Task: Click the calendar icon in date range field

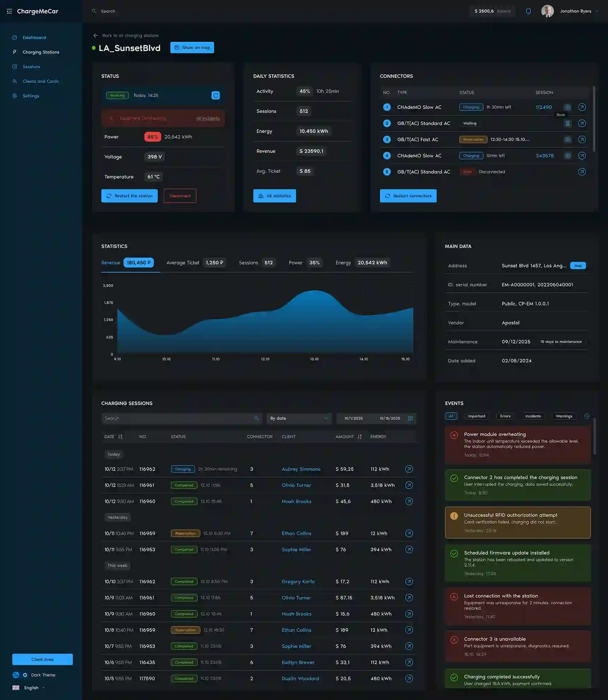Action: tap(410, 418)
